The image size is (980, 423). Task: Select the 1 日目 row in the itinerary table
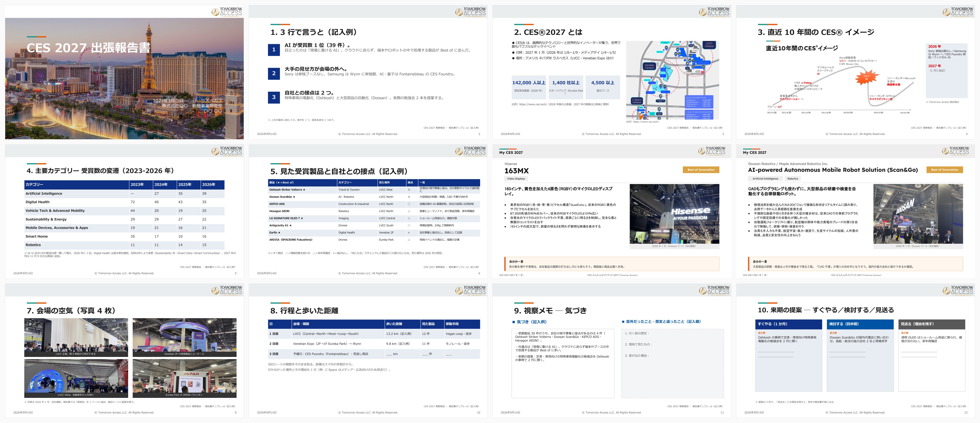374,334
